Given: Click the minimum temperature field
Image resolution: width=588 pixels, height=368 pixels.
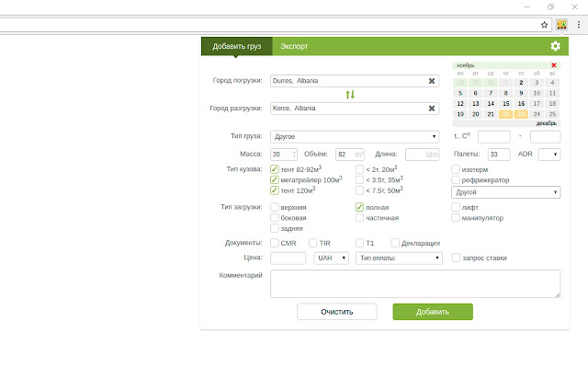Looking at the screenshot, I should click(x=494, y=137).
